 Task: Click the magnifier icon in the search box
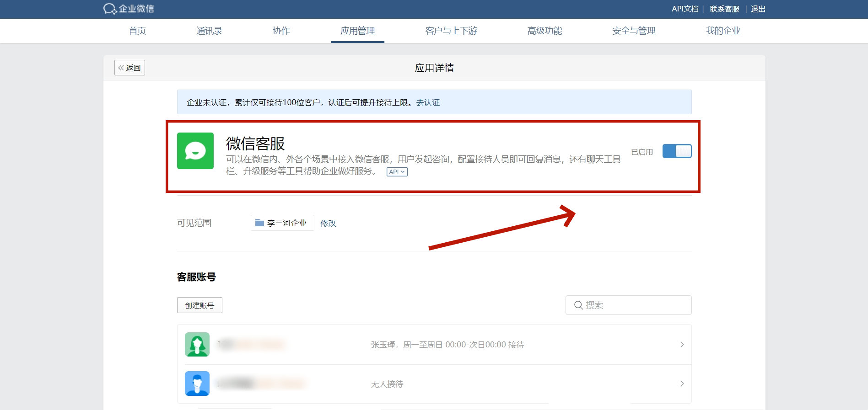578,305
